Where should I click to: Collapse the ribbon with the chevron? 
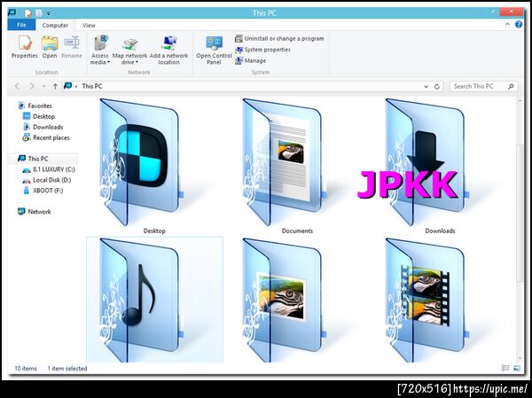[x=507, y=25]
